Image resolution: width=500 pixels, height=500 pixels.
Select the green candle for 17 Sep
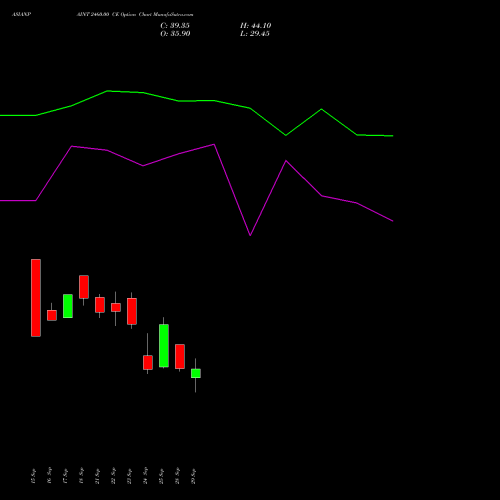pyautogui.click(x=68, y=306)
